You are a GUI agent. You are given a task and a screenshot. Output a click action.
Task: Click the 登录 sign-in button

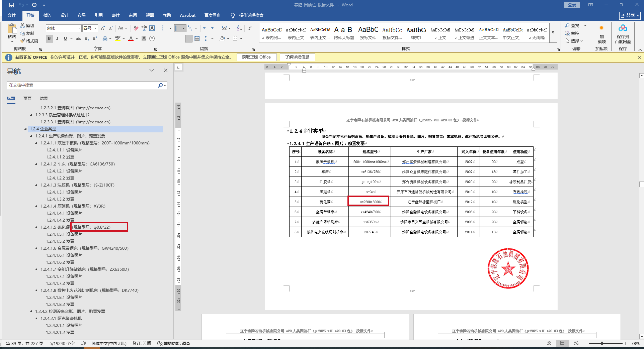(x=572, y=5)
